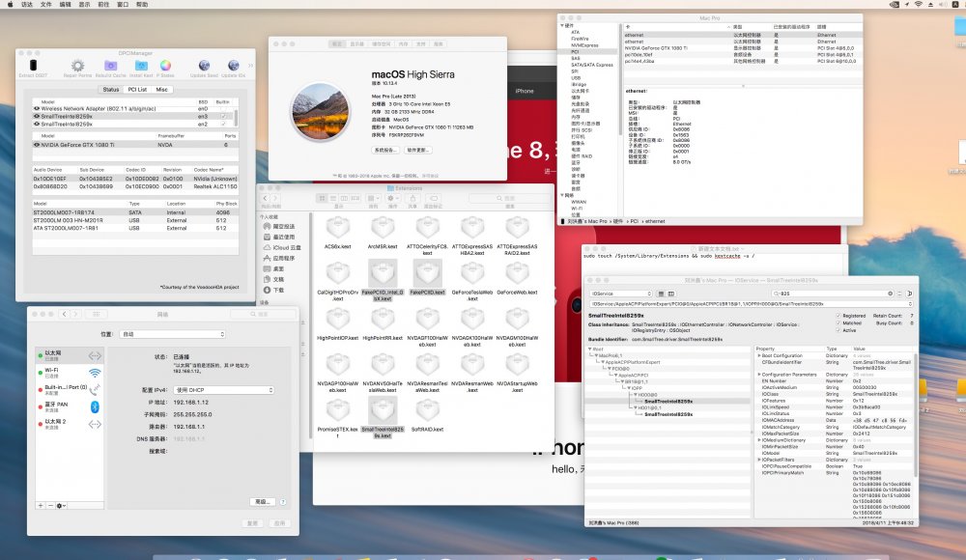Collapse Root node in IORegistry tree
This screenshot has height=560, width=966.
coord(590,350)
